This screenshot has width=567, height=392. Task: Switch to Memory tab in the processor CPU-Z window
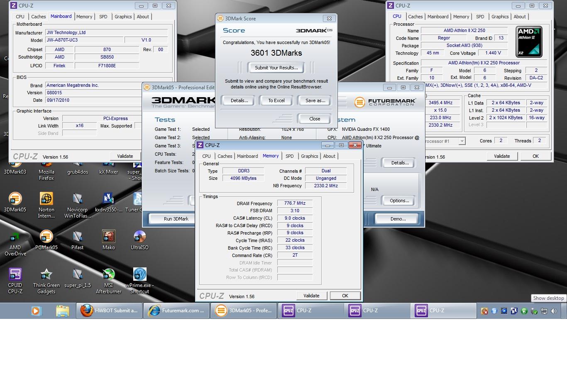461,17
